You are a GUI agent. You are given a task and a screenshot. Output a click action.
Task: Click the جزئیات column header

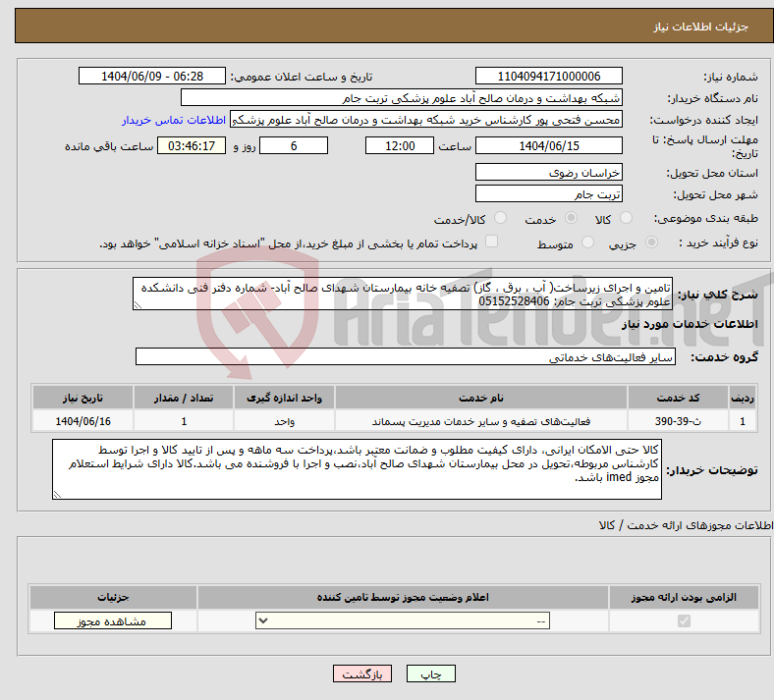[x=113, y=597]
